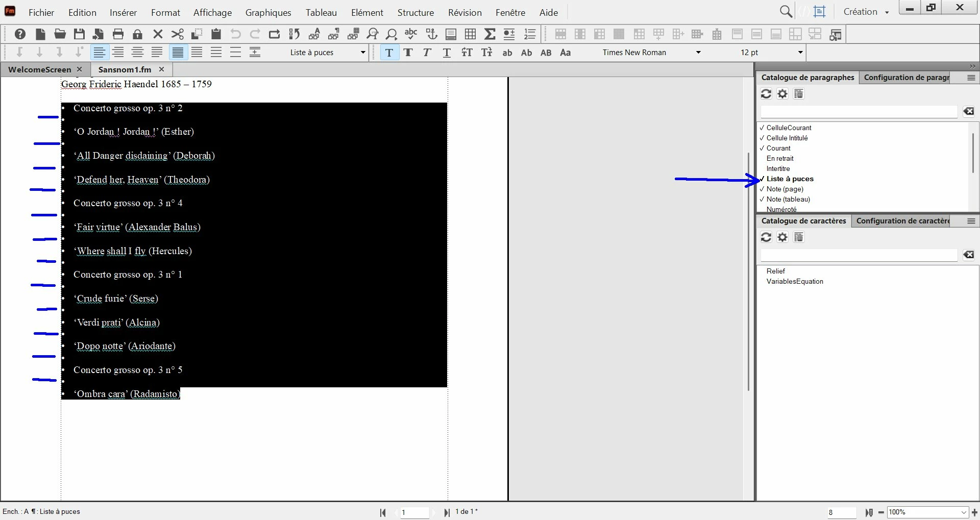This screenshot has width=980, height=520.
Task: Delete format from paragraph catalogue
Action: tap(799, 94)
